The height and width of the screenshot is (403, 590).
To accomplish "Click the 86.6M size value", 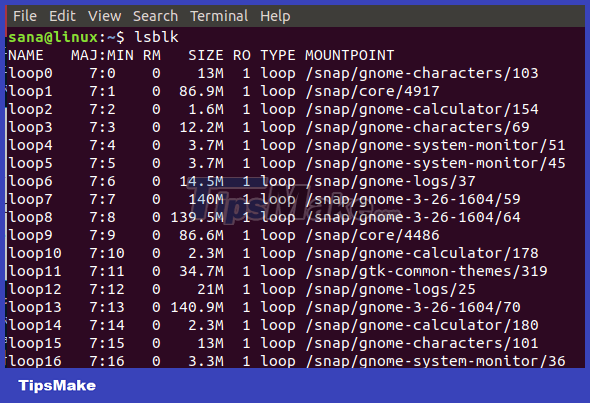I will (x=201, y=236).
